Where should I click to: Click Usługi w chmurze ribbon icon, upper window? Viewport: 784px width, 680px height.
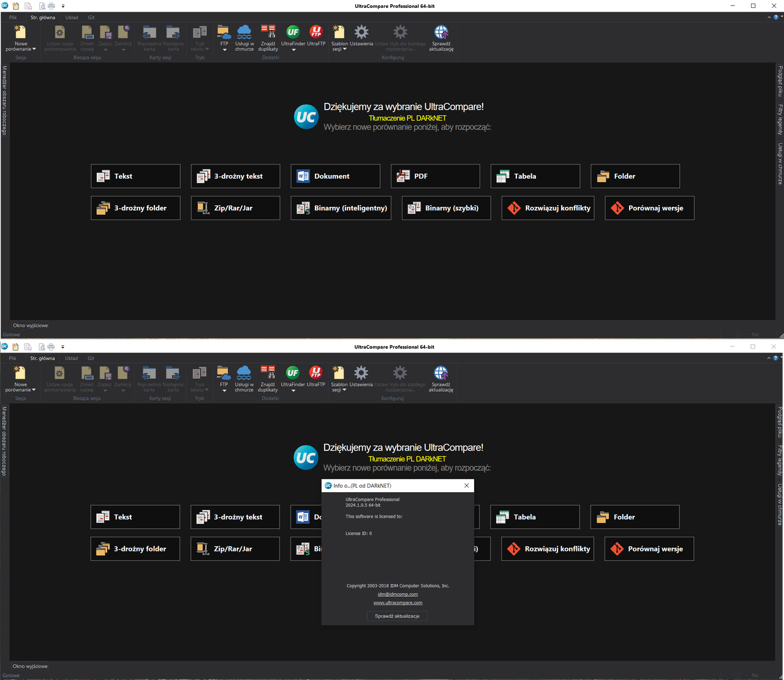[x=244, y=32]
